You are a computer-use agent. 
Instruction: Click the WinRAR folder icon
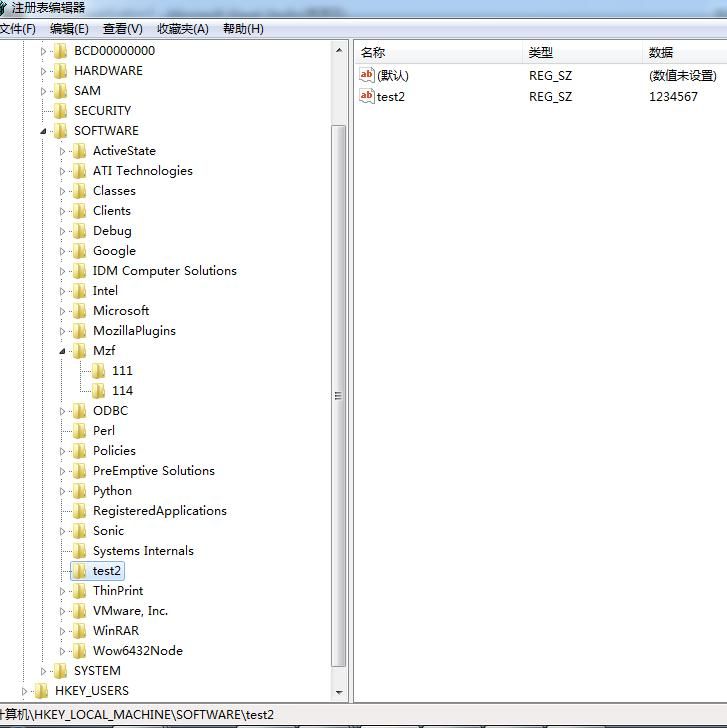[80, 630]
